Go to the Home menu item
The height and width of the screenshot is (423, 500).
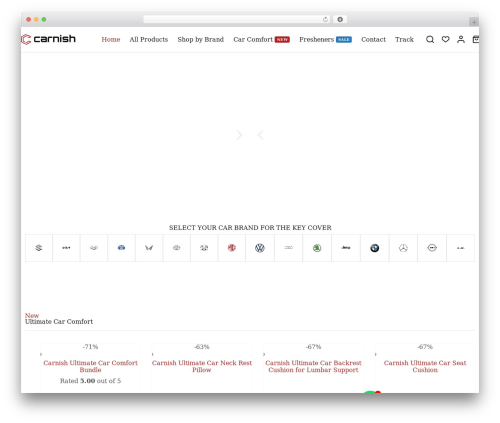pyautogui.click(x=111, y=39)
